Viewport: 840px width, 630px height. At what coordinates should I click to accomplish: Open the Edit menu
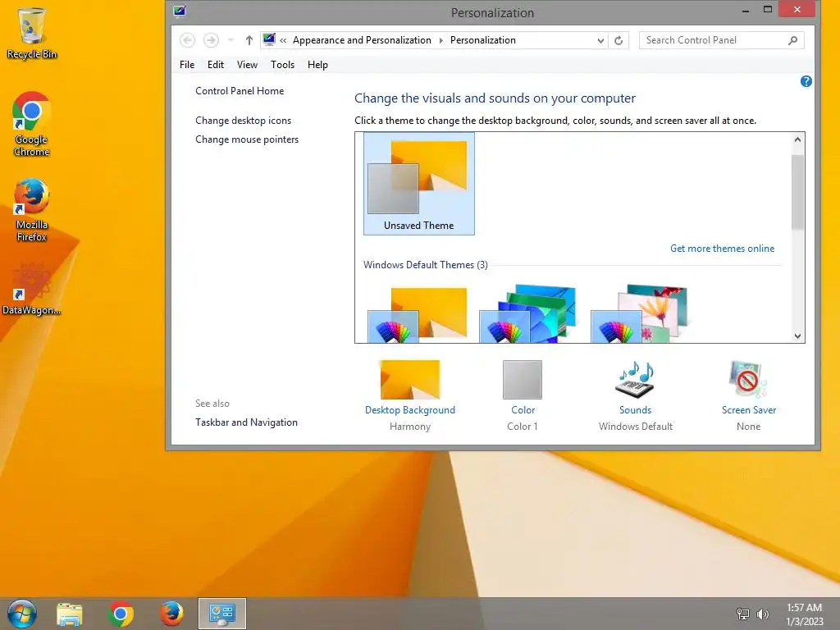pyautogui.click(x=216, y=64)
